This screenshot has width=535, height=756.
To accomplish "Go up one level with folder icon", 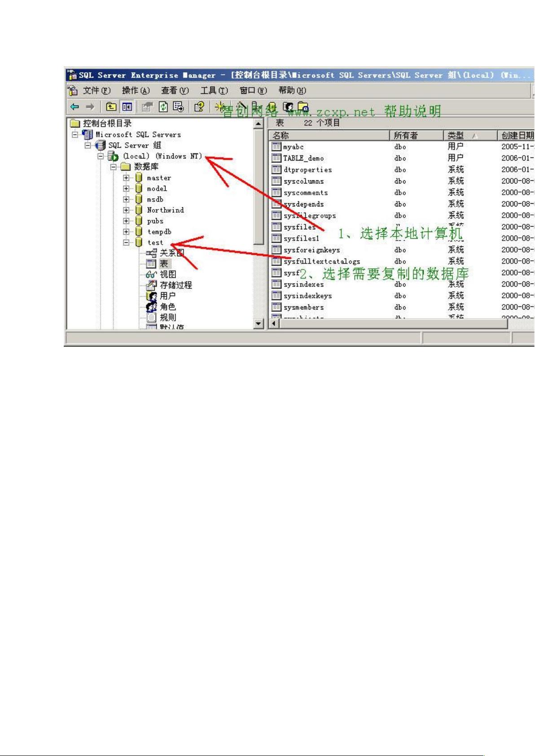I will coord(111,107).
